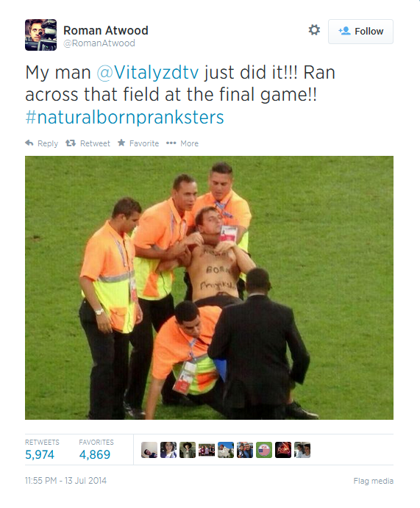Screen dimensions: 420x508
Task: Click the Roman Atwood display name
Action: point(106,30)
